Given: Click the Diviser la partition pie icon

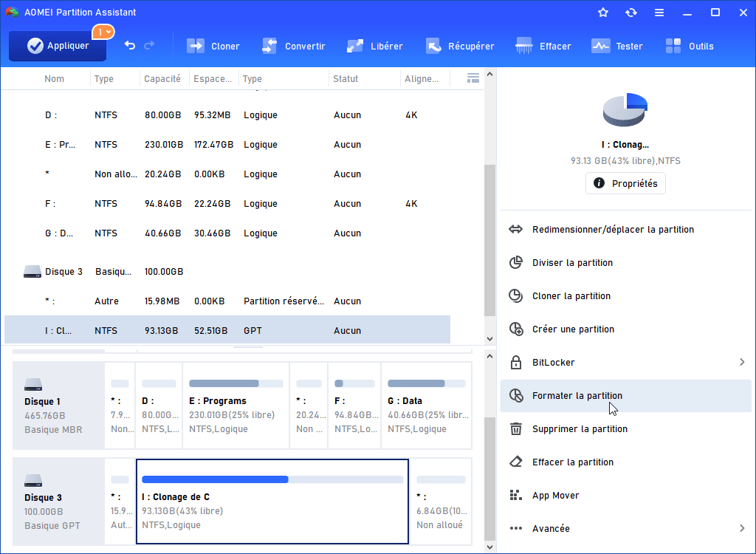Looking at the screenshot, I should pyautogui.click(x=516, y=262).
